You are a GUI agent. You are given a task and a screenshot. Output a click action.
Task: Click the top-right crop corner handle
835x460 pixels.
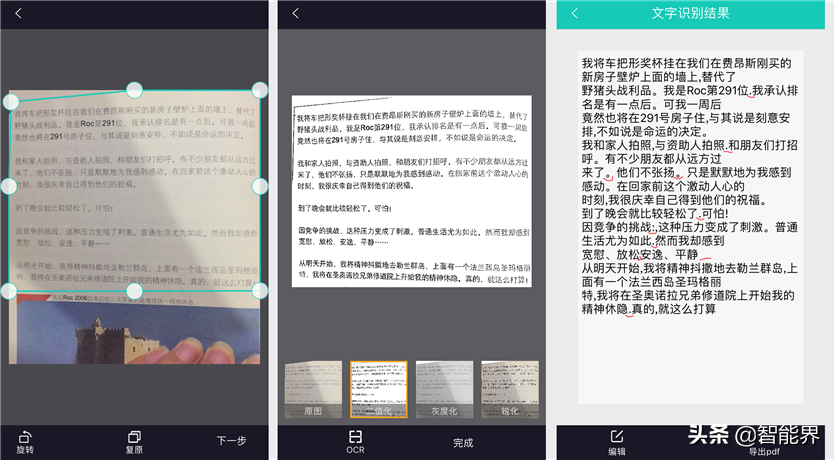point(259,90)
